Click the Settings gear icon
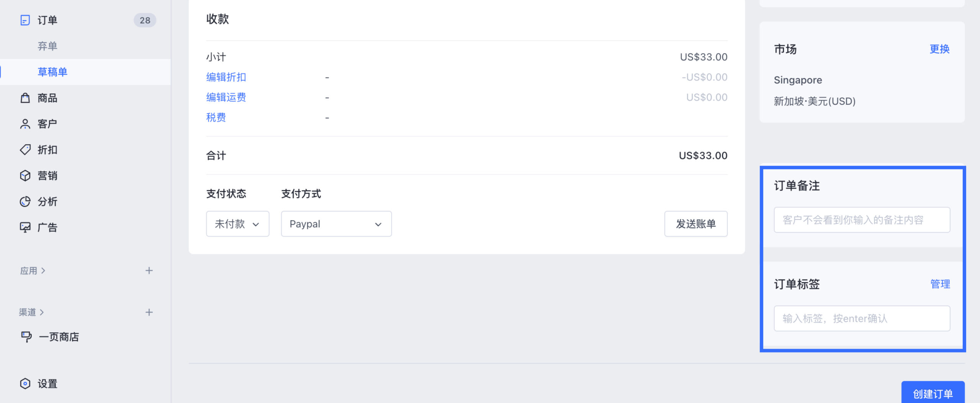 click(x=25, y=383)
